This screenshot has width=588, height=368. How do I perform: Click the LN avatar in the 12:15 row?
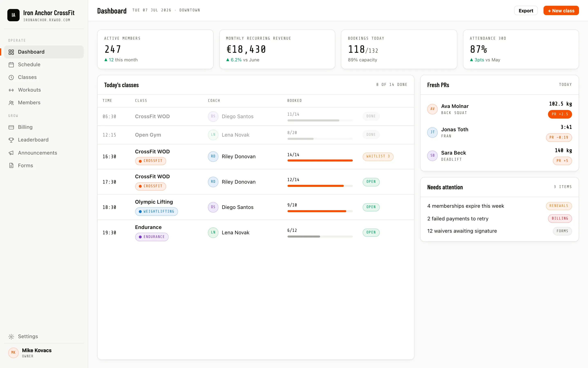click(213, 135)
